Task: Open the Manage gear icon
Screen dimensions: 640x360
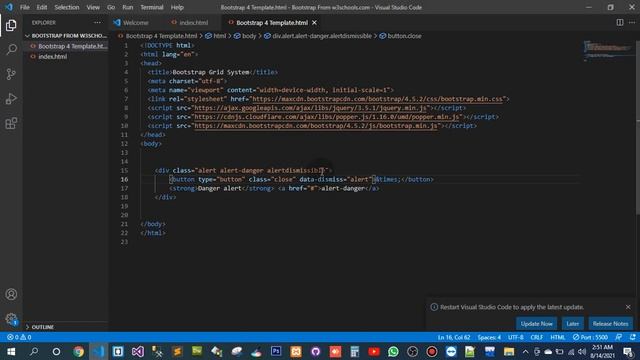Action: (x=11, y=319)
